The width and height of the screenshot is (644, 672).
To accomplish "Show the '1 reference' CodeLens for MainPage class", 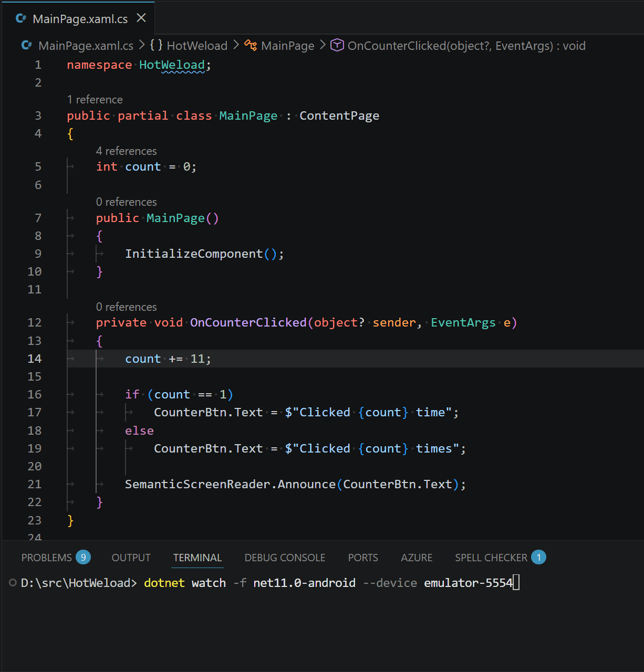I will point(95,100).
